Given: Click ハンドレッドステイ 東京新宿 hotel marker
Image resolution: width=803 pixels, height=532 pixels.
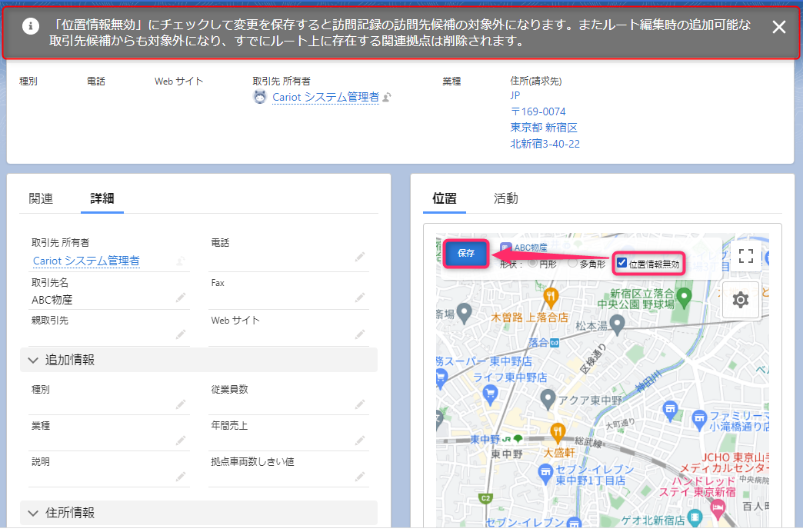Looking at the screenshot, I should (718, 508).
